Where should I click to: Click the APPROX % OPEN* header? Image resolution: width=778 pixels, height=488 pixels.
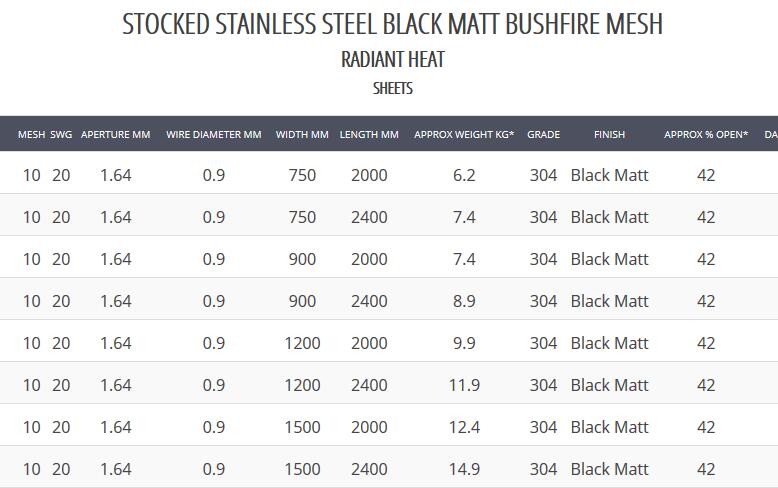[x=706, y=134]
